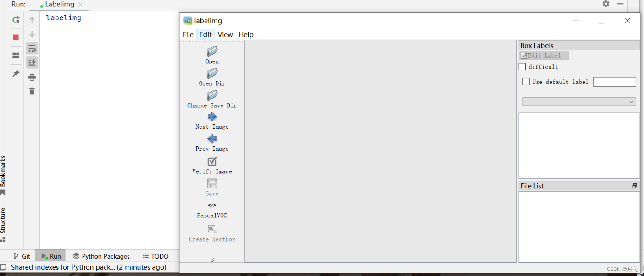Pin the Run tab
Viewport: 644px width, 276px height.
(16, 74)
